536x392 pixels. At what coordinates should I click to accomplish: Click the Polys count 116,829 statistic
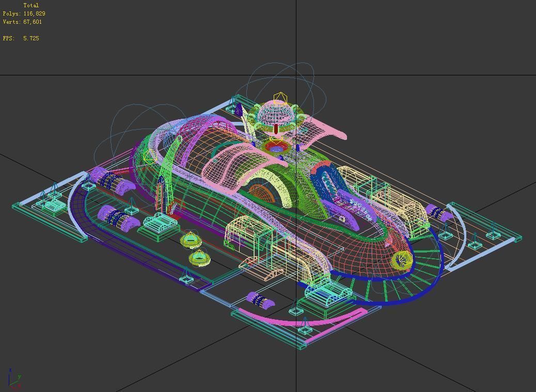coord(24,13)
